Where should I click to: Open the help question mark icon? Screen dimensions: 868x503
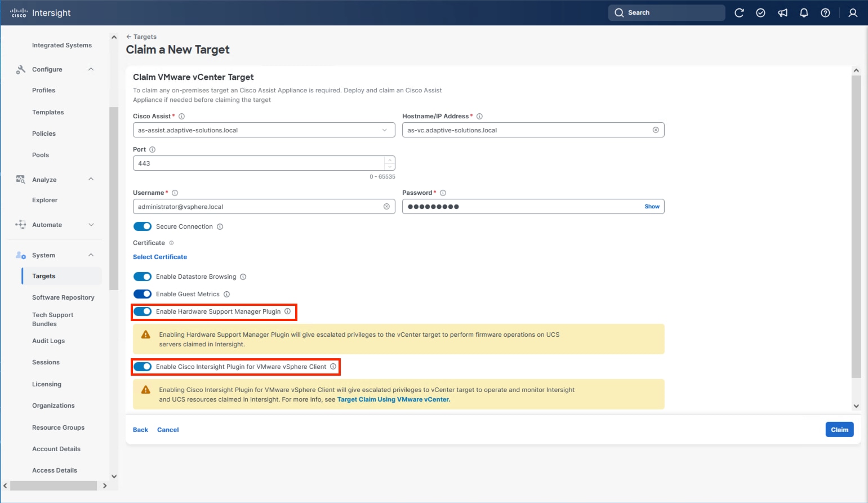825,12
